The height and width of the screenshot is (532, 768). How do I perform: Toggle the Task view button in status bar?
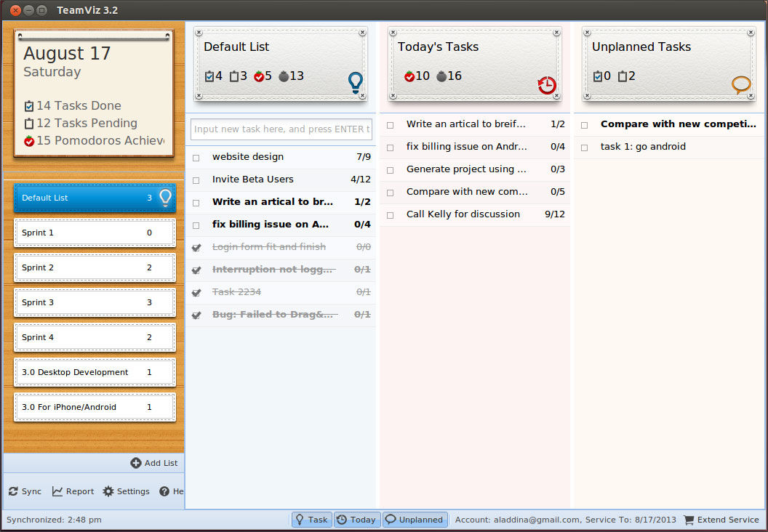click(x=312, y=520)
